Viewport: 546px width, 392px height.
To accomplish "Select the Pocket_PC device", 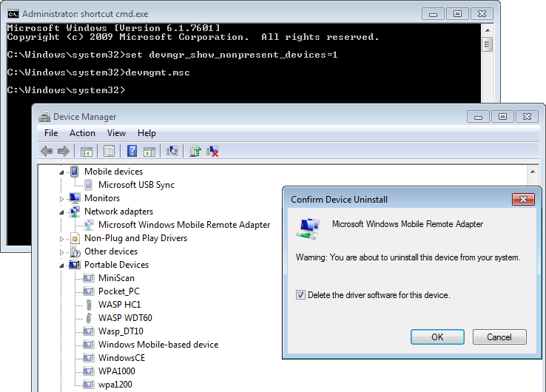I will [x=119, y=291].
